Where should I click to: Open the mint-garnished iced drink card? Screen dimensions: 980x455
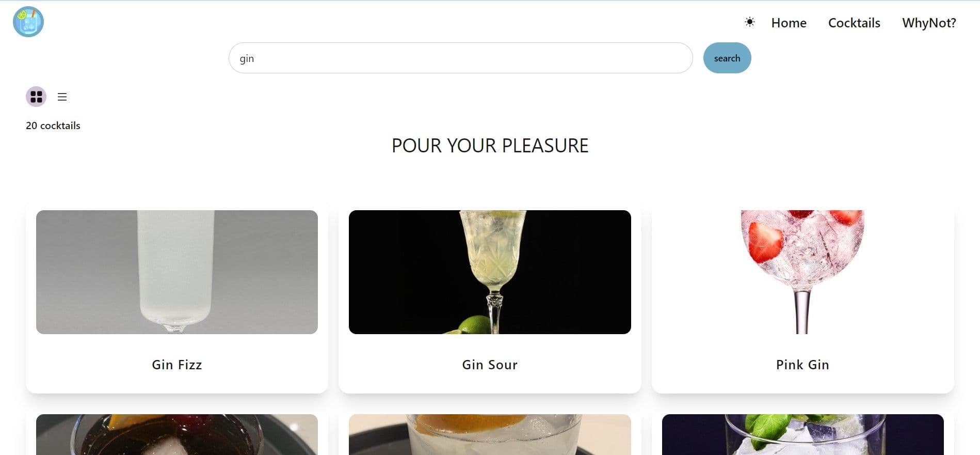(802, 434)
